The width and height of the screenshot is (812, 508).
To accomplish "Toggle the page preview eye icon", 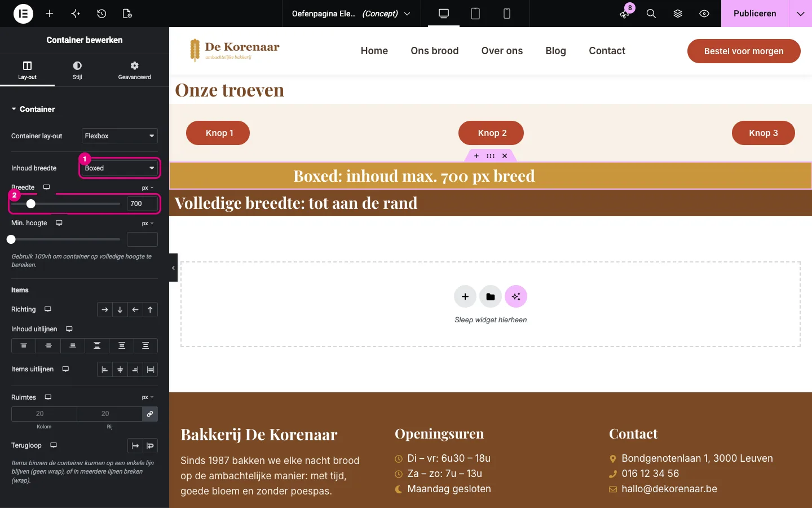I will coord(704,14).
